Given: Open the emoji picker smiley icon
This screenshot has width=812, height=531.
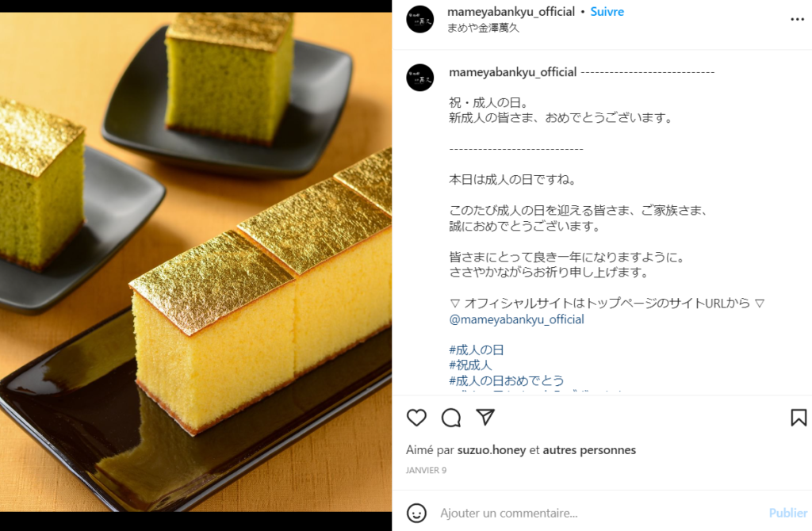Looking at the screenshot, I should pyautogui.click(x=416, y=513).
